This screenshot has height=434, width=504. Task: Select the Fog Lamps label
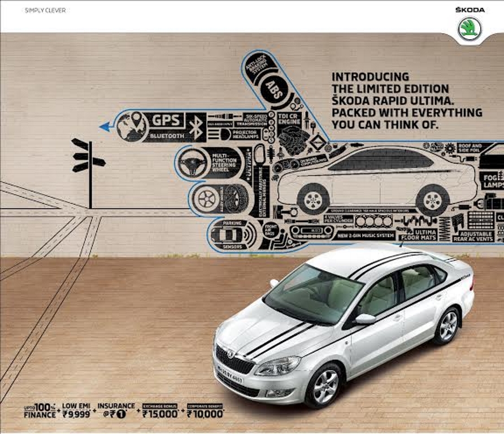click(493, 180)
